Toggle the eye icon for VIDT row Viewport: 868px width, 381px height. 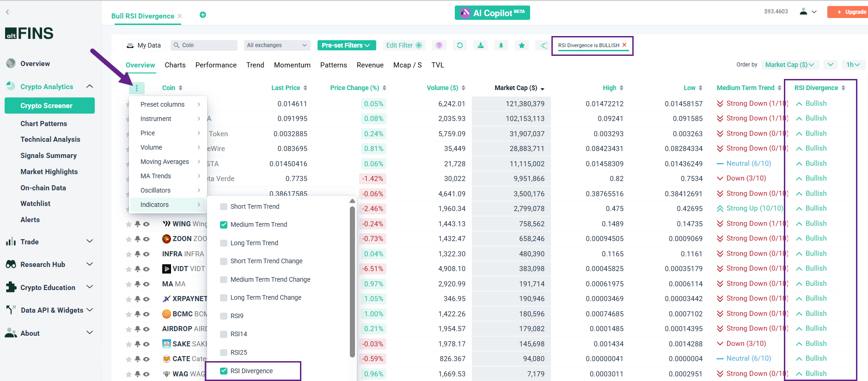(146, 269)
